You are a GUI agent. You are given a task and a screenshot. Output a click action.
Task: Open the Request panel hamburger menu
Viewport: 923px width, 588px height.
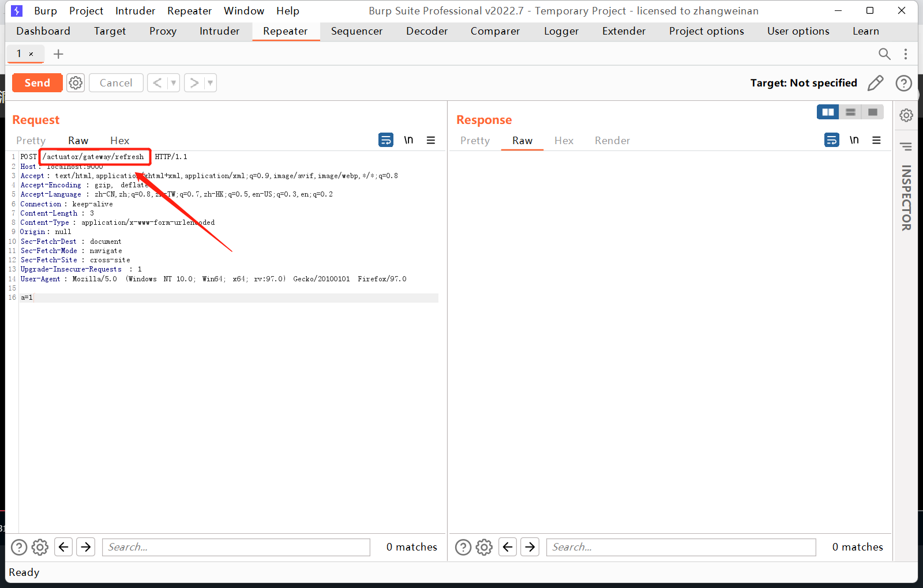click(431, 140)
